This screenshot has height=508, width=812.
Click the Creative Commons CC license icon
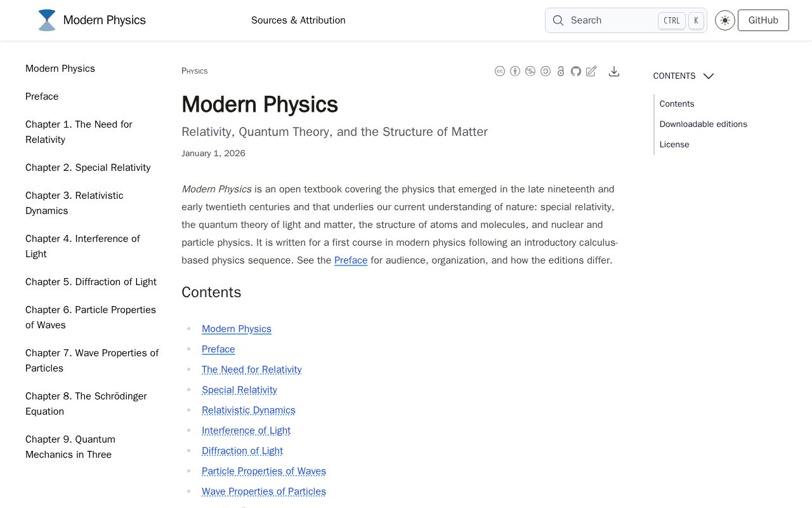(x=500, y=71)
